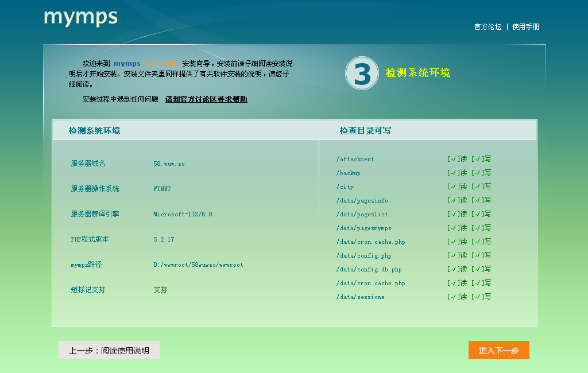Toggle the read checkmark for /attachment
Viewport: 588px width, 373px height.
coord(455,159)
